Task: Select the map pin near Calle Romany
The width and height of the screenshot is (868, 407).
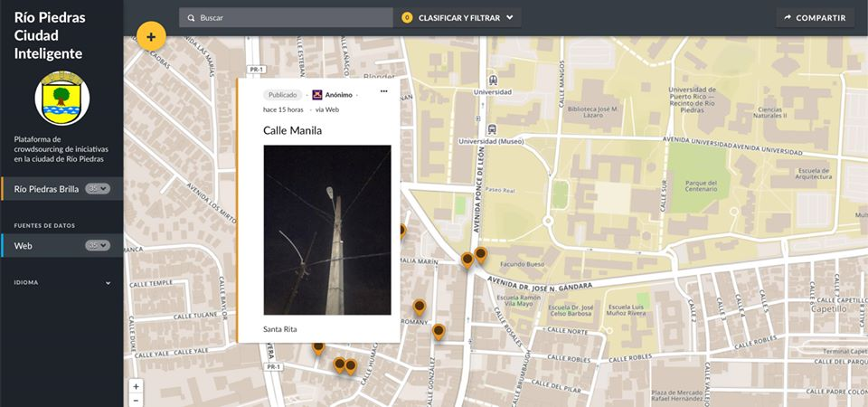Action: [x=420, y=307]
